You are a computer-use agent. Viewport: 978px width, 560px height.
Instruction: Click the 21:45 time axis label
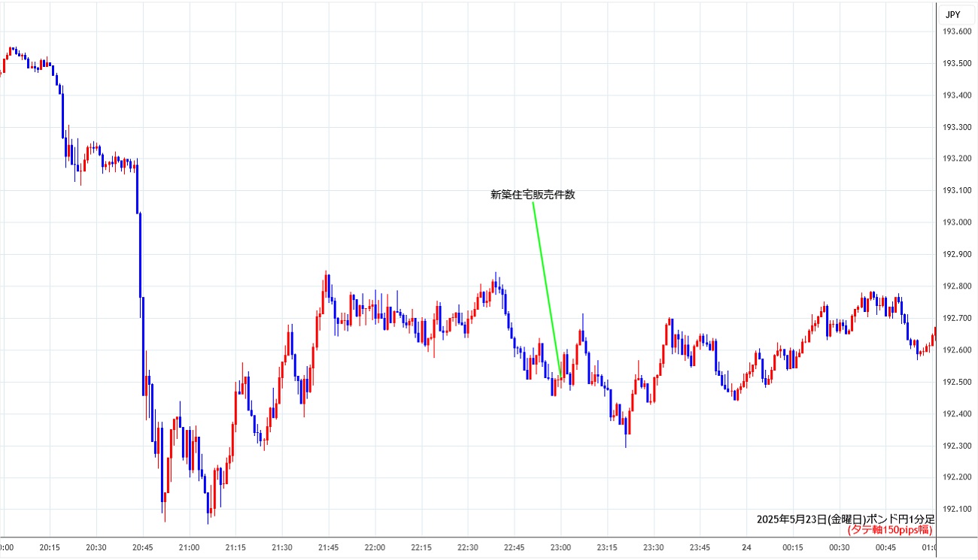[x=329, y=548]
